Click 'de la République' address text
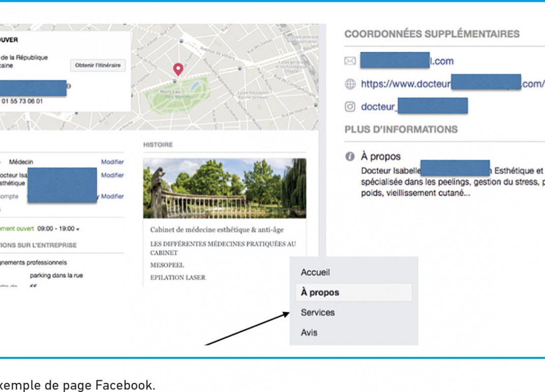The image size is (545, 392). tap(24, 58)
